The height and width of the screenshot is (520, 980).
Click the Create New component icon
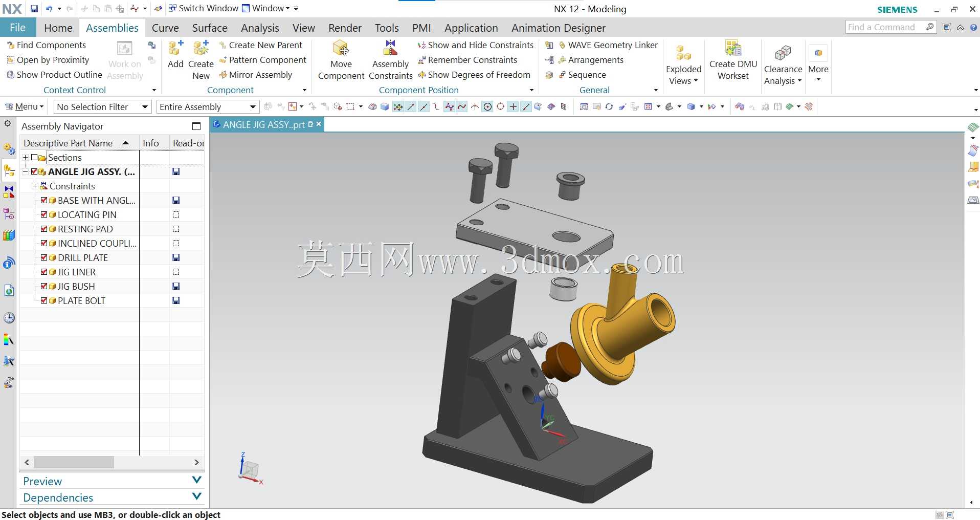point(201,49)
